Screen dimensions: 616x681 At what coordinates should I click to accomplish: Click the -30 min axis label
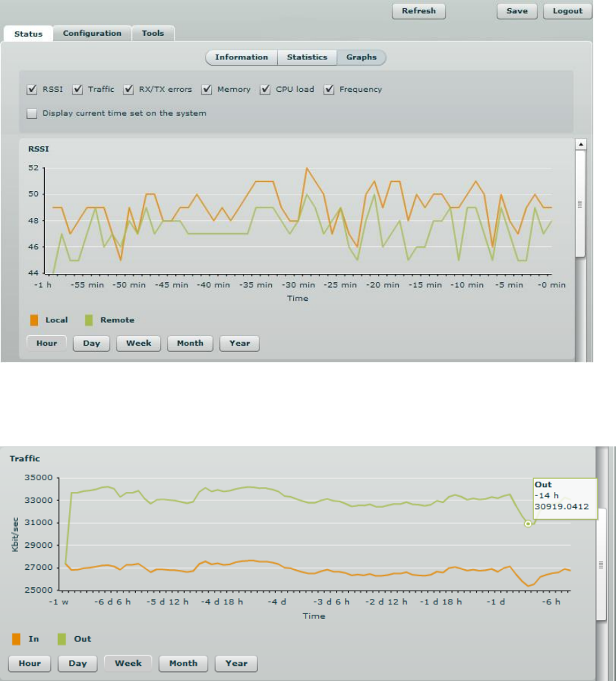[298, 286]
